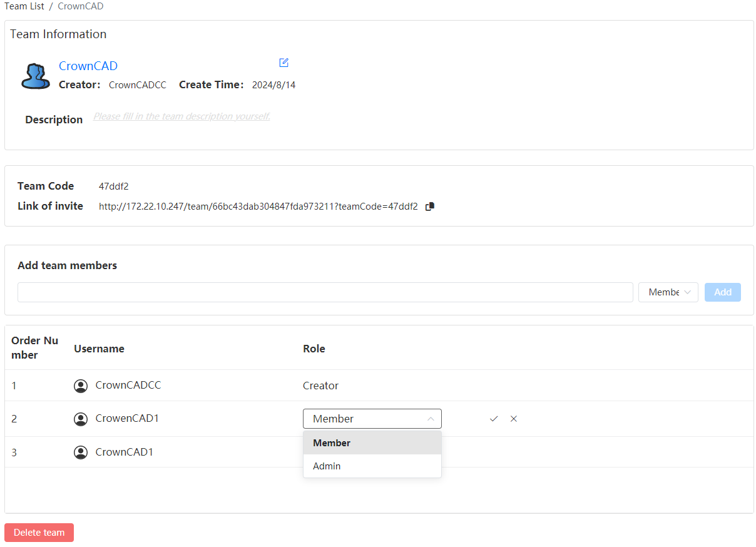Click the CrowenCAD1 username cell

click(127, 418)
